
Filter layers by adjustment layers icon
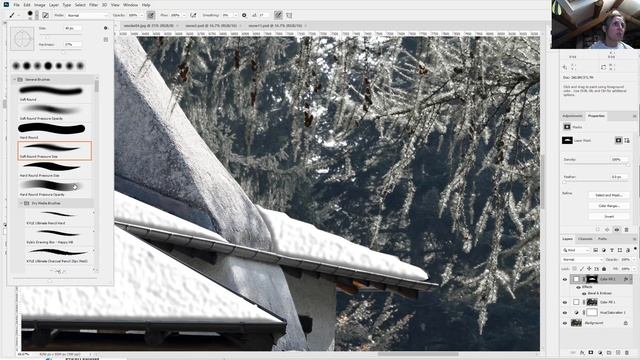coord(604,250)
